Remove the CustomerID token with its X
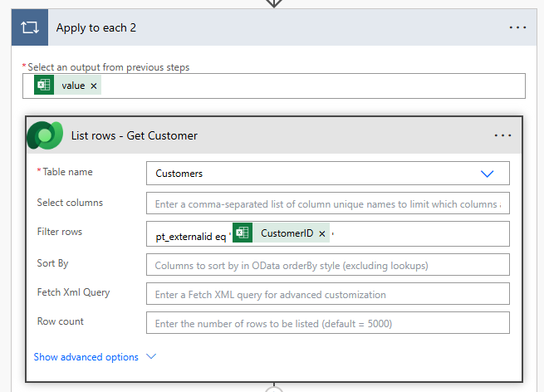 pyautogui.click(x=321, y=233)
